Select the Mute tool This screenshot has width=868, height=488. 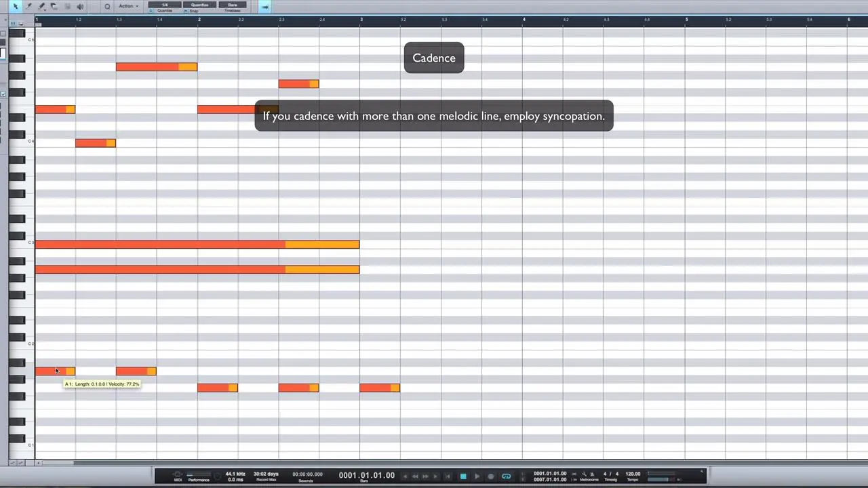(x=67, y=6)
